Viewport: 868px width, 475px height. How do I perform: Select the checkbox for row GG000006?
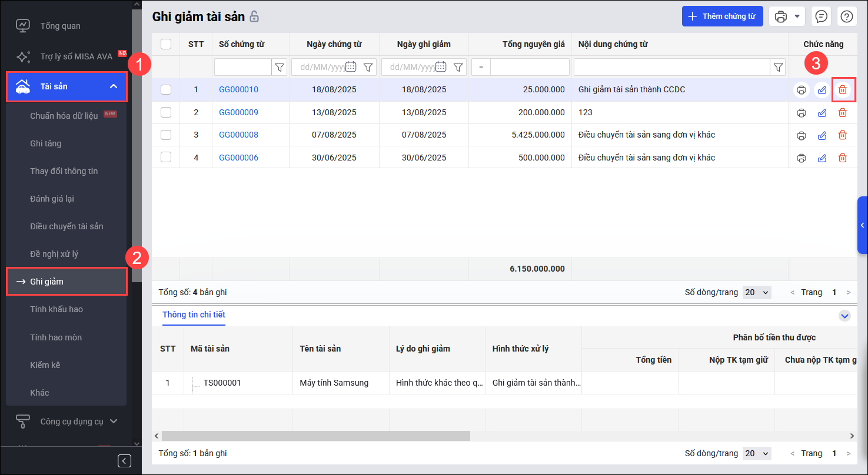[x=166, y=158]
